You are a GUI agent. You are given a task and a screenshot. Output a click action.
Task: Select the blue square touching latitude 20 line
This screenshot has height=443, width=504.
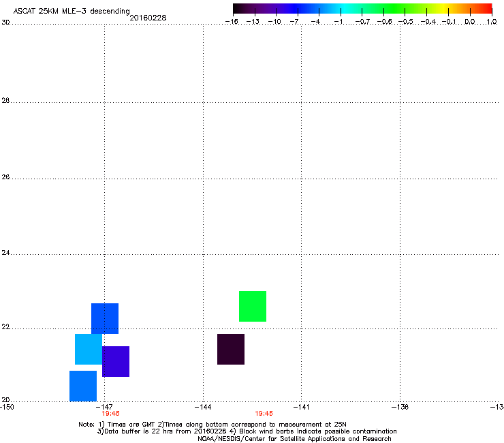tap(83, 386)
